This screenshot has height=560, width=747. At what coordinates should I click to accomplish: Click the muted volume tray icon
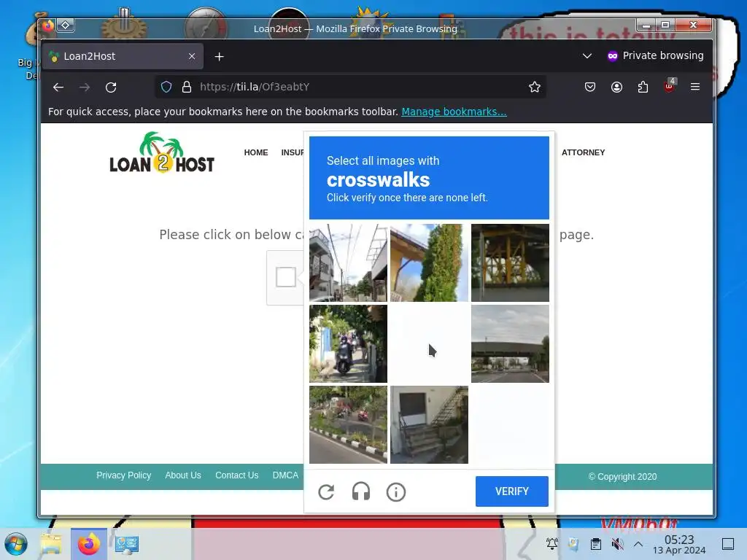pyautogui.click(x=617, y=543)
